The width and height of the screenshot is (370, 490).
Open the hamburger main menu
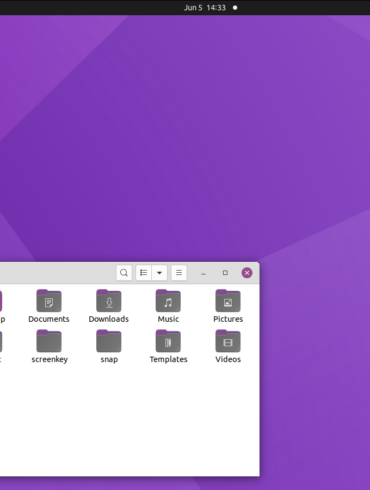point(179,273)
